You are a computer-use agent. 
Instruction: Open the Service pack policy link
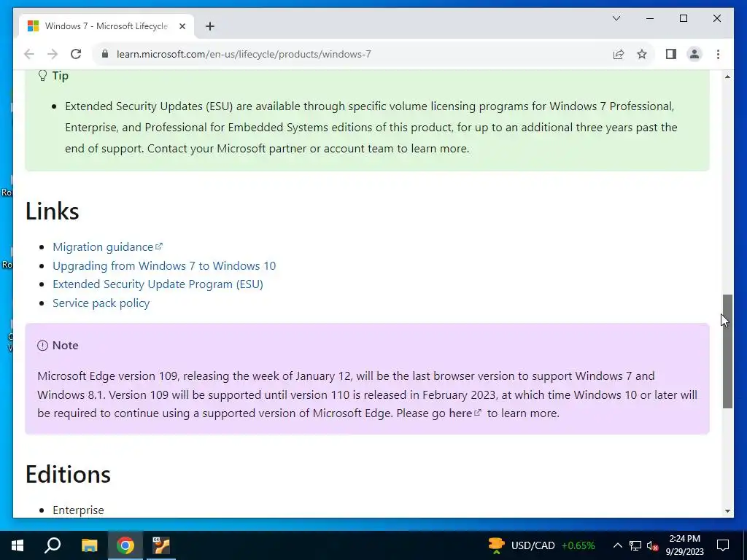pyautogui.click(x=101, y=303)
